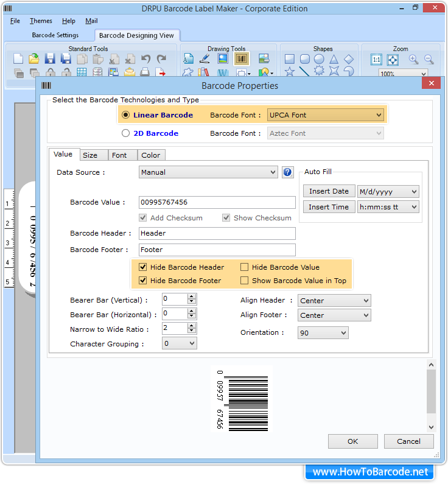
Task: Uncheck Hide Barcode Footer
Action: tap(142, 280)
